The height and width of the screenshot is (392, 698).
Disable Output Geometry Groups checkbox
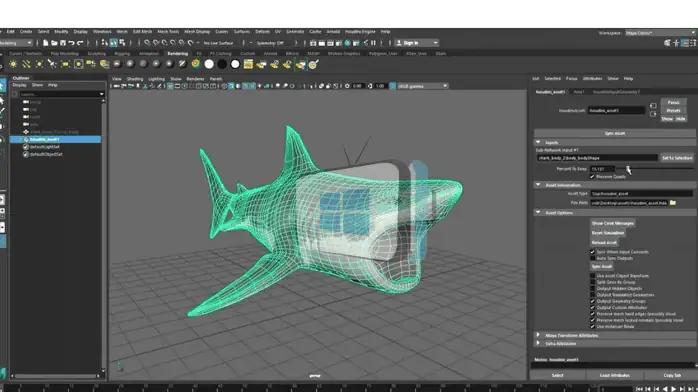point(592,301)
